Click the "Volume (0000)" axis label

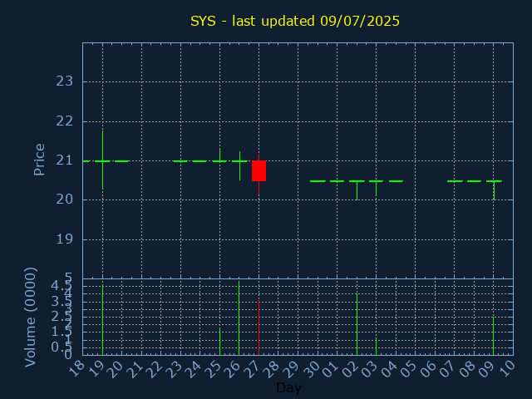(x=30, y=318)
